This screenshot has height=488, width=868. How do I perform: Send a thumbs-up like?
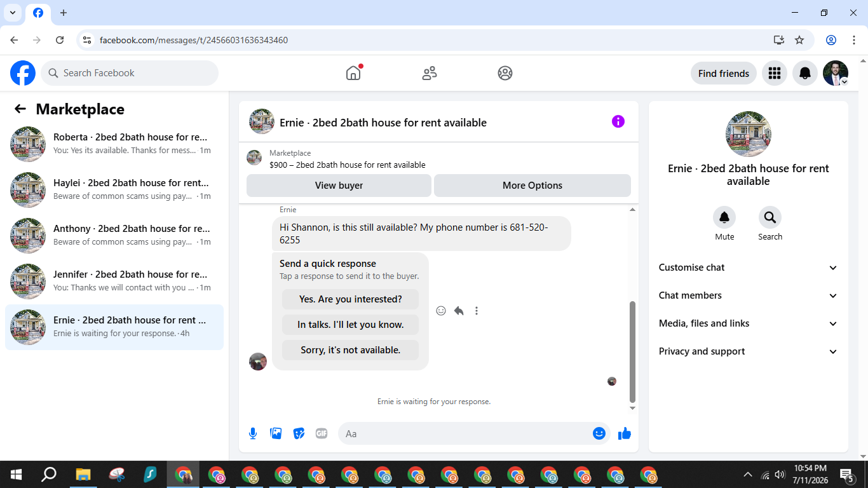(625, 433)
